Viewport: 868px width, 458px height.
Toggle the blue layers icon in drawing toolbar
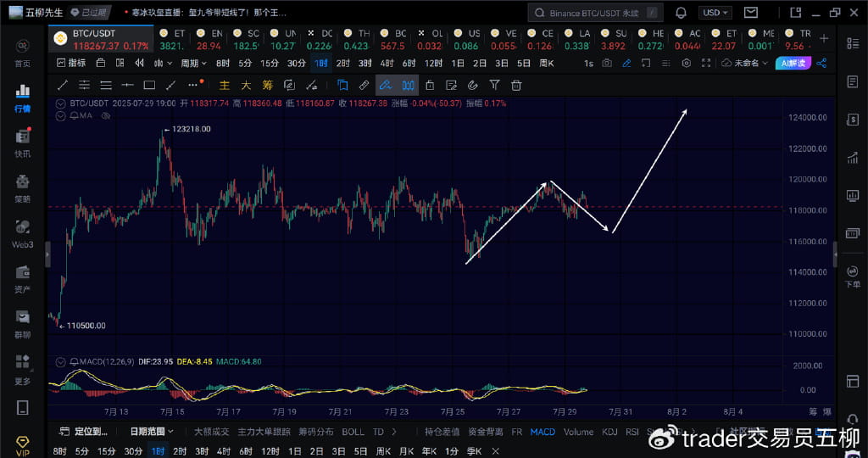click(x=342, y=85)
